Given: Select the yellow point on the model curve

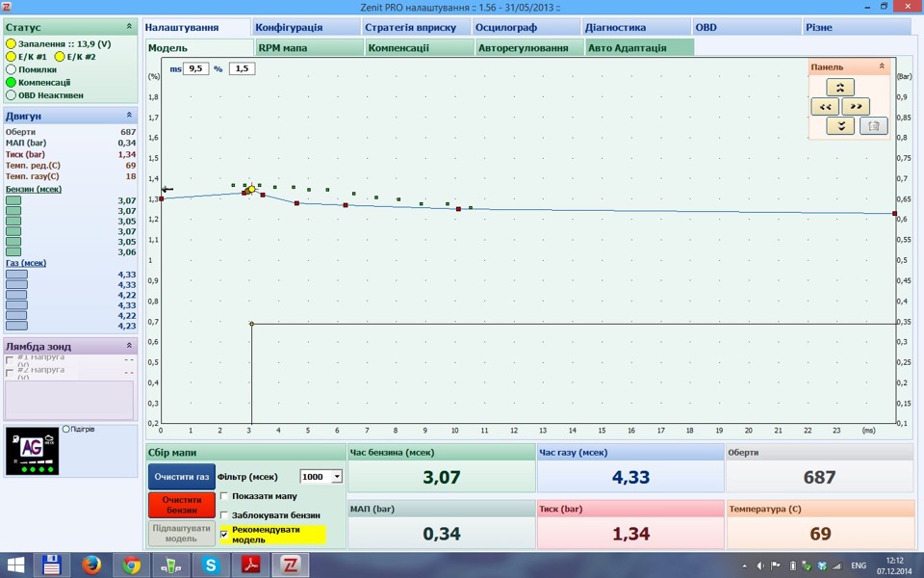Looking at the screenshot, I should [x=251, y=190].
